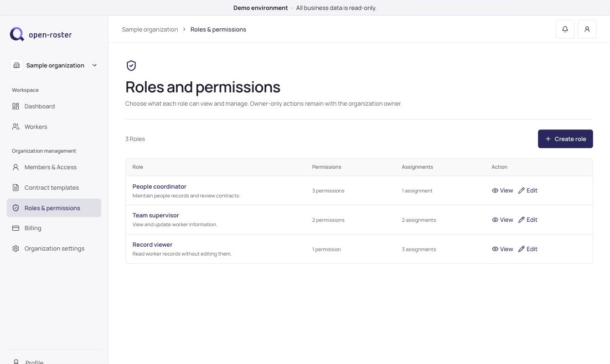Click the Action column header
The width and height of the screenshot is (610, 364).
point(499,167)
